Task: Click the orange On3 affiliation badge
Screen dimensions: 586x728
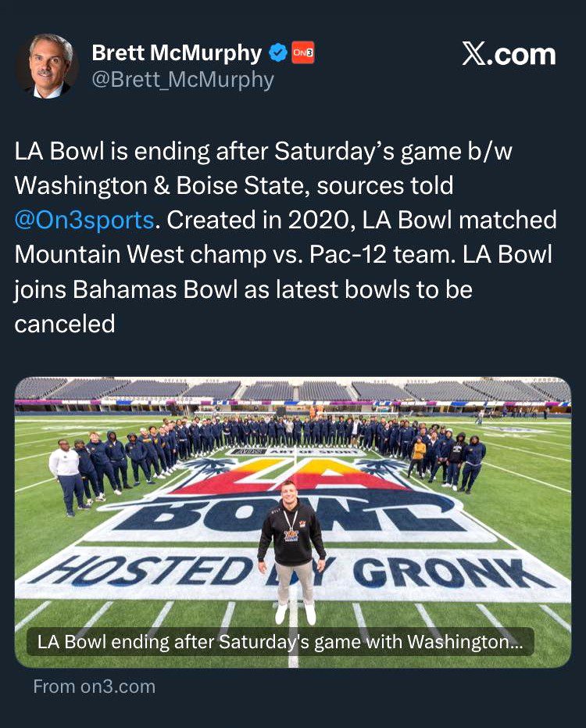Action: tap(302, 53)
